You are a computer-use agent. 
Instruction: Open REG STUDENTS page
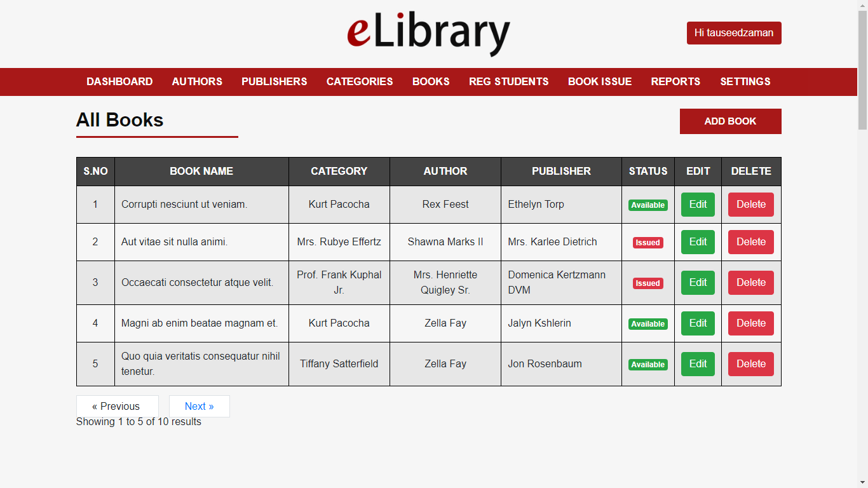click(508, 81)
